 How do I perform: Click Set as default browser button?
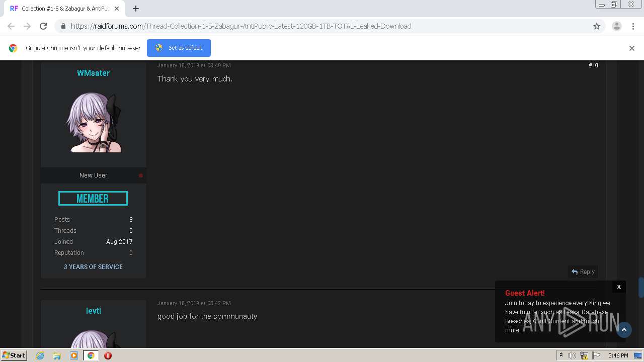click(x=179, y=48)
